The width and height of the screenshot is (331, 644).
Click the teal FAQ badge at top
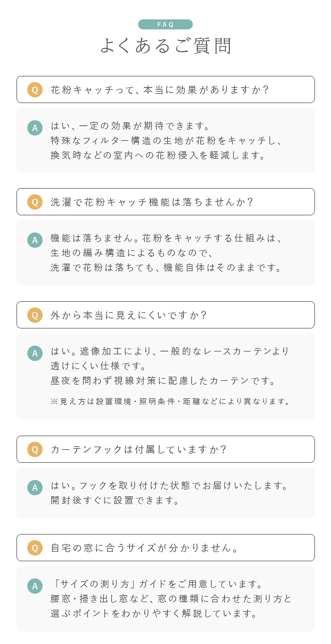point(165,24)
